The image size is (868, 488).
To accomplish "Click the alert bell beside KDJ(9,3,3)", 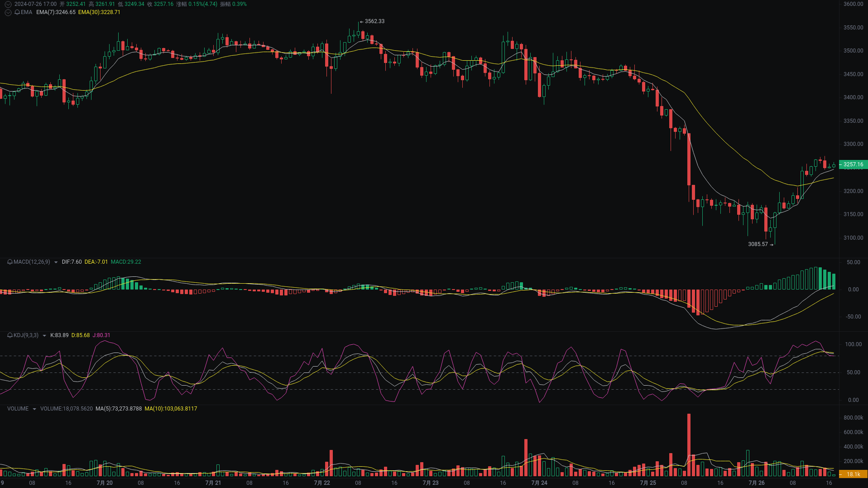I will point(10,335).
